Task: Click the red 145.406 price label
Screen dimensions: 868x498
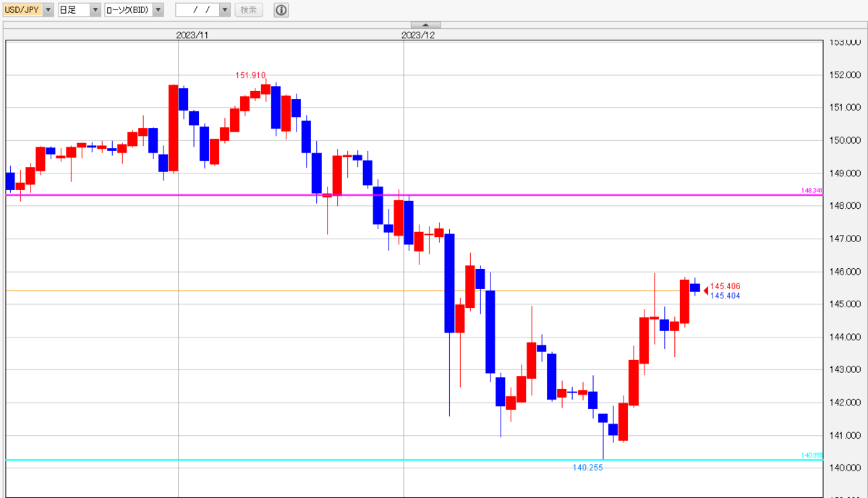Action: (x=725, y=286)
